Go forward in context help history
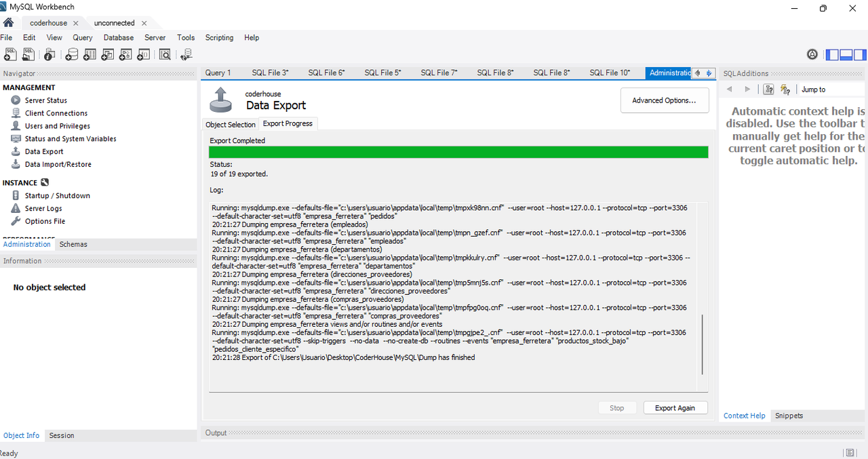 pyautogui.click(x=747, y=89)
